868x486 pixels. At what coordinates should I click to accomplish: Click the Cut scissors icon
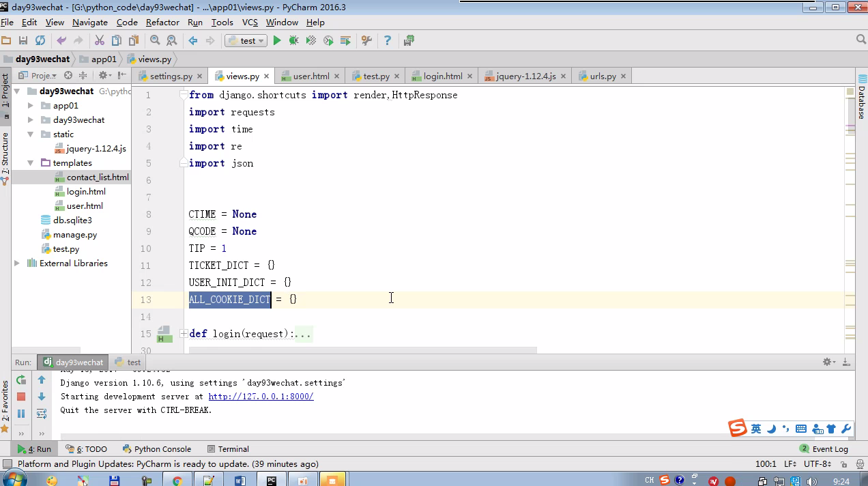pos(100,41)
